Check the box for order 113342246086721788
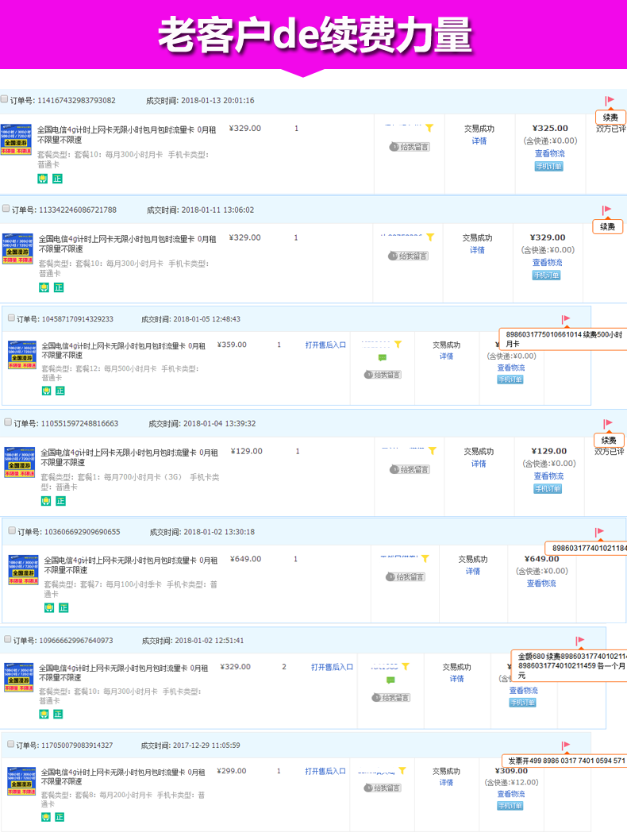627x840 pixels. point(6,208)
